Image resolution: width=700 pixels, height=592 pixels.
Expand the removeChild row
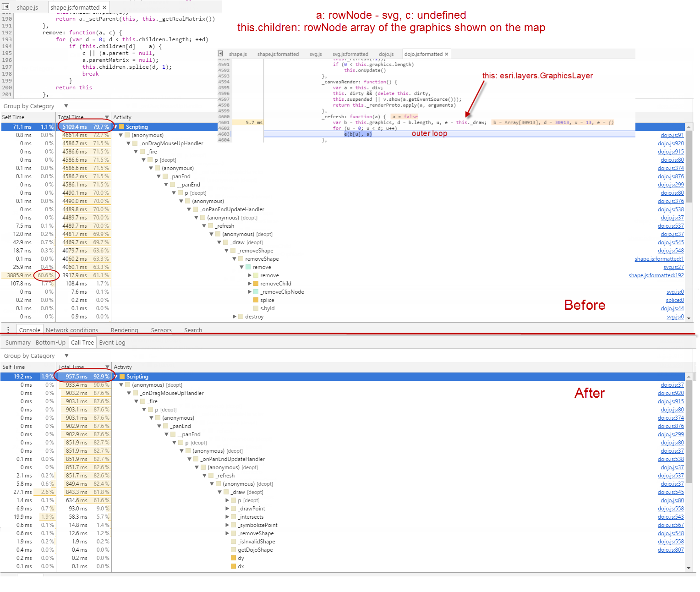(250, 284)
